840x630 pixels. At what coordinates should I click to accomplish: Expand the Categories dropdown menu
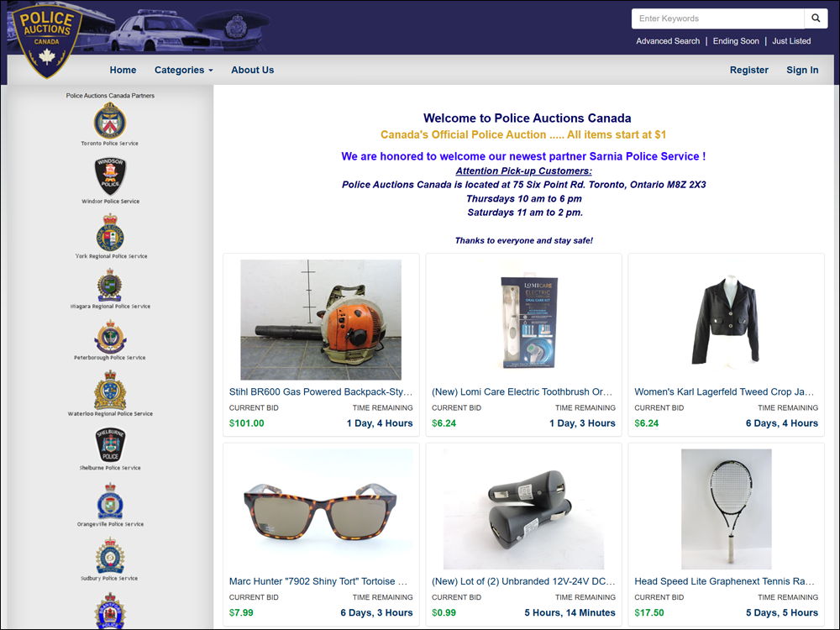click(x=184, y=70)
